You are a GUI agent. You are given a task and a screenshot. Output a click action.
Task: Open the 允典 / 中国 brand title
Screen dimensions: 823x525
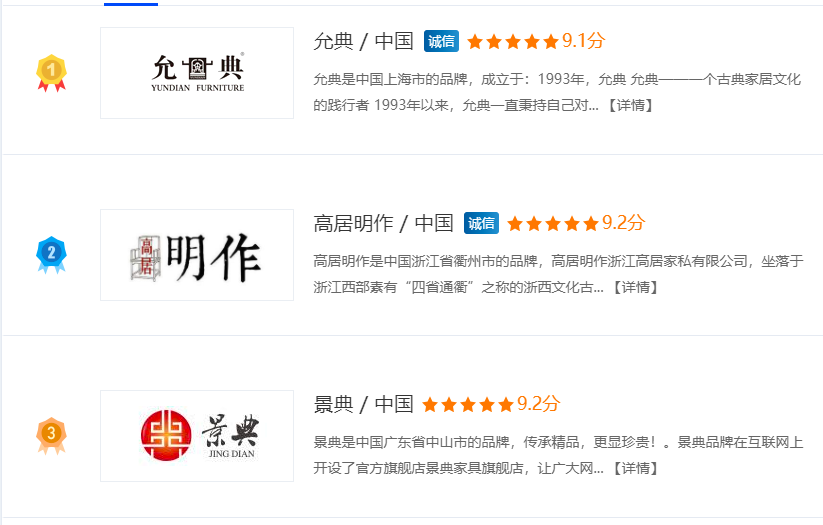[363, 41]
